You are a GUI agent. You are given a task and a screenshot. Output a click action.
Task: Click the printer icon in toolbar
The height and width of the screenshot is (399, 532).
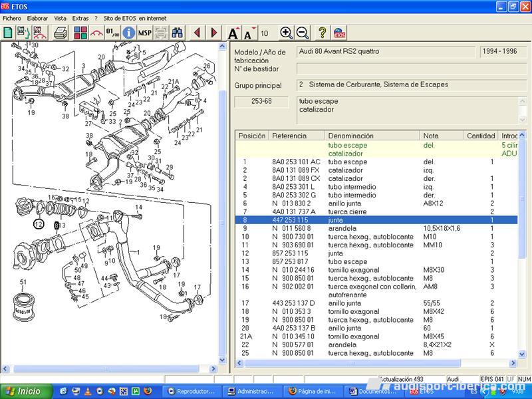tap(60, 33)
